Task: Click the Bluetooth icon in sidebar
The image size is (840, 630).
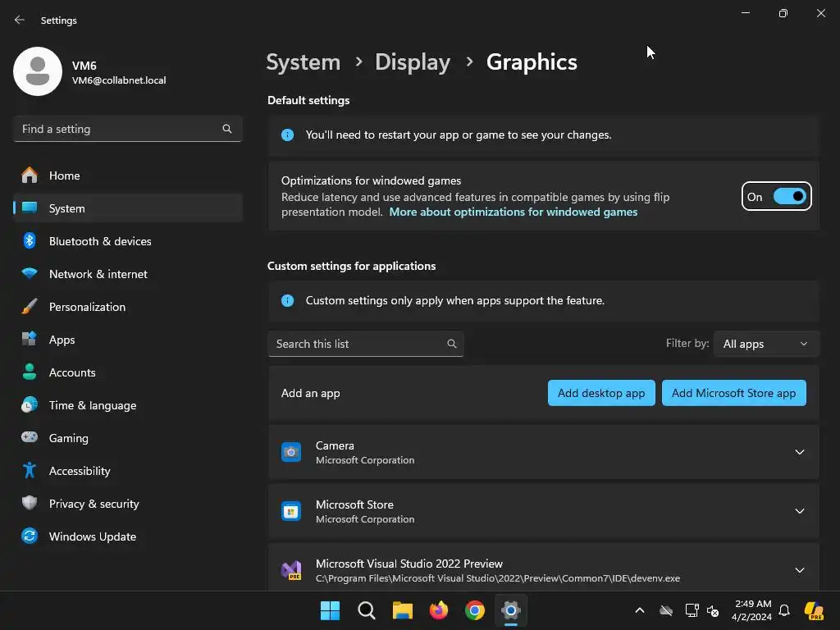Action: (30, 241)
